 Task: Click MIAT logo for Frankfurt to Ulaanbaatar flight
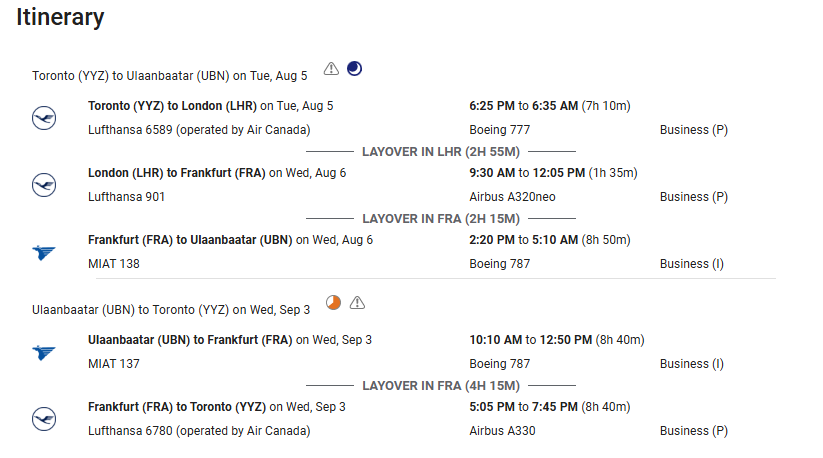(44, 253)
